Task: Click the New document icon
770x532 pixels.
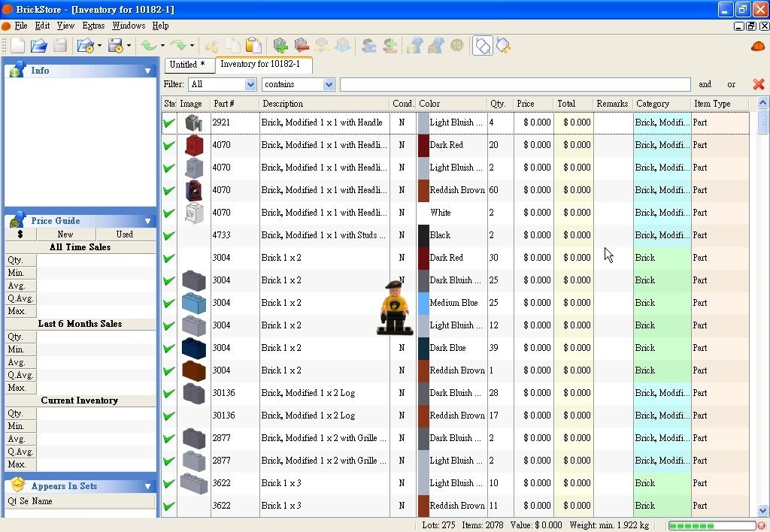Action: click(17, 46)
